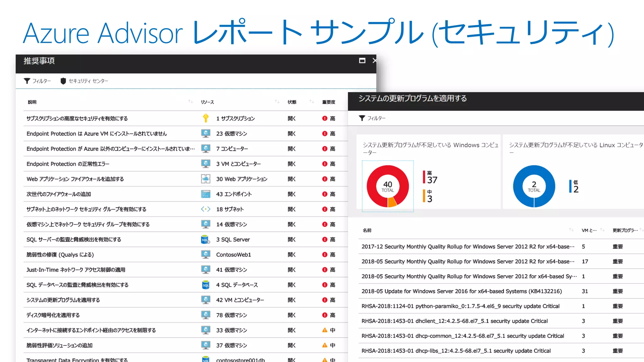Click high severity icon on ディスク暗号化を適用する row
Image resolution: width=644 pixels, height=362 pixels.
[325, 315]
